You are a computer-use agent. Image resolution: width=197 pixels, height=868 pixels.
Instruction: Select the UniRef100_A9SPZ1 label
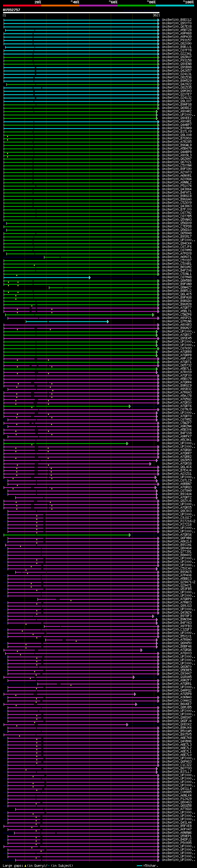tap(176, 318)
